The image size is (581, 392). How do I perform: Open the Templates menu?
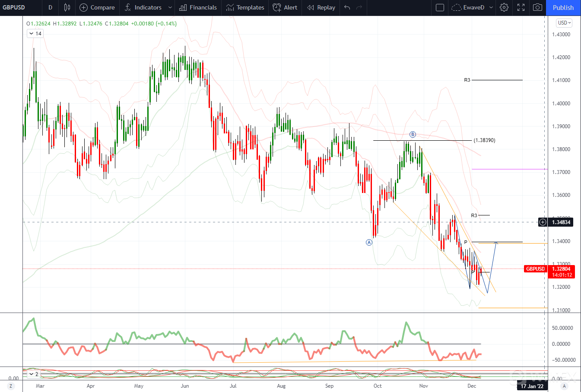tap(245, 7)
